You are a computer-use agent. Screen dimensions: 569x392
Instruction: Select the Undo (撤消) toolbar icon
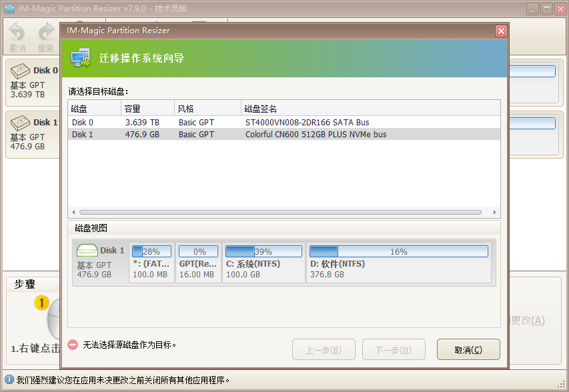17,32
